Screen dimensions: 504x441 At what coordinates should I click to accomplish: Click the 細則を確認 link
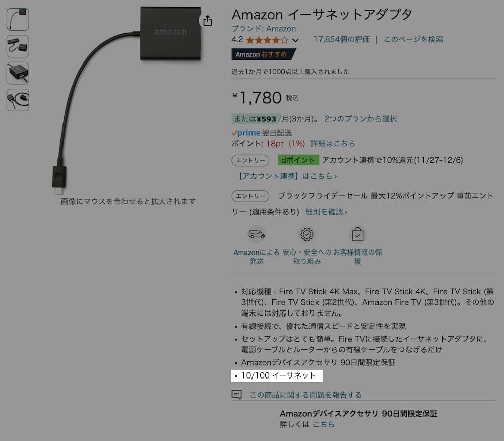pyautogui.click(x=326, y=212)
